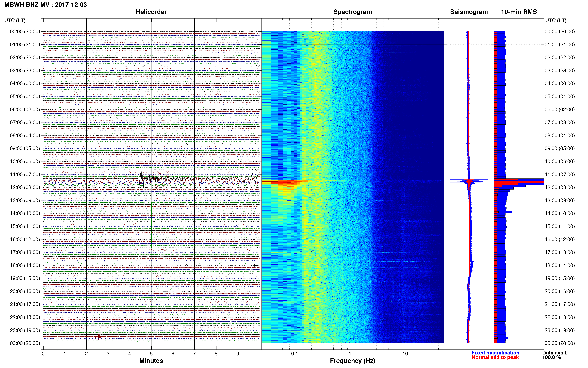Click the left 11:00 (07:00) time label
Screen dimensions: 588x368
click(x=25, y=174)
